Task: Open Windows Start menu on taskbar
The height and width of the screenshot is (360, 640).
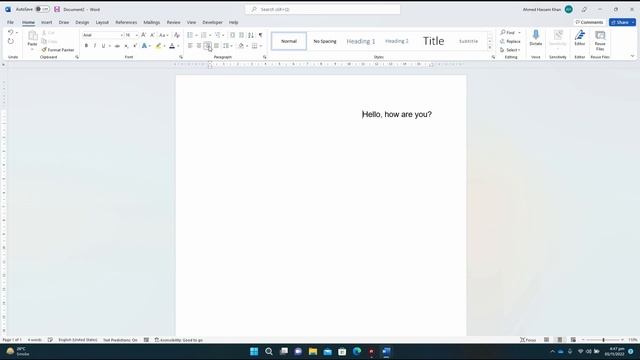Action: click(254, 351)
